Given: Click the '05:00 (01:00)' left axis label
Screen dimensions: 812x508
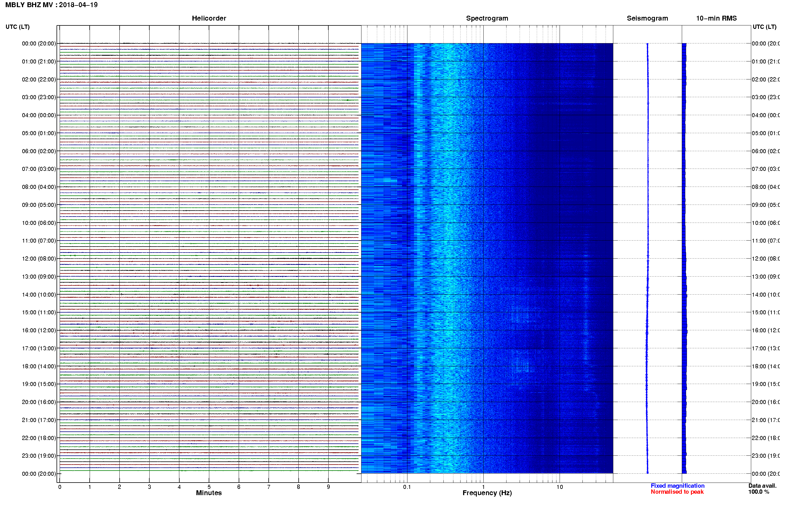Looking at the screenshot, I should click(x=39, y=133).
